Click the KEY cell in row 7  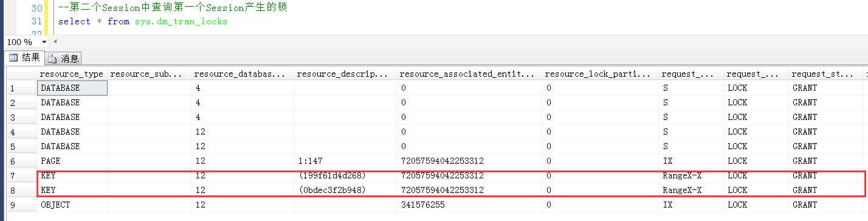pos(72,176)
